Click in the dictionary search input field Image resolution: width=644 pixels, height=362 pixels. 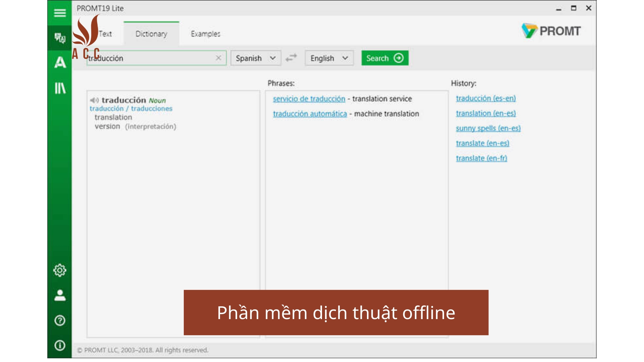tap(156, 58)
